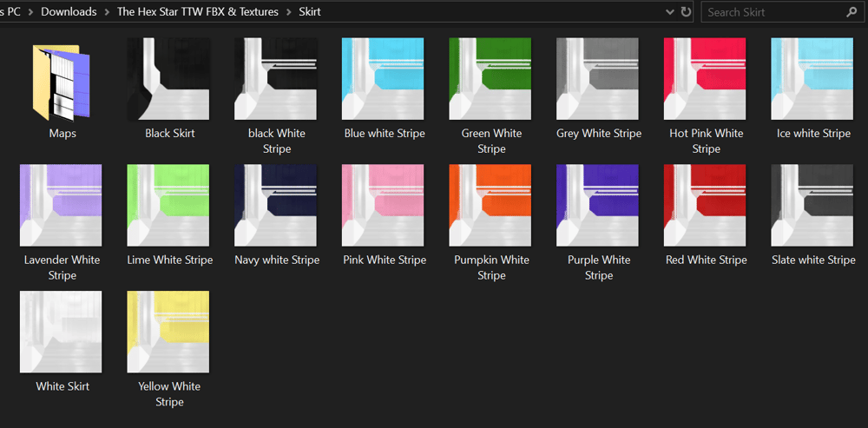Click the 'Pink White Stripe' file name

click(385, 260)
